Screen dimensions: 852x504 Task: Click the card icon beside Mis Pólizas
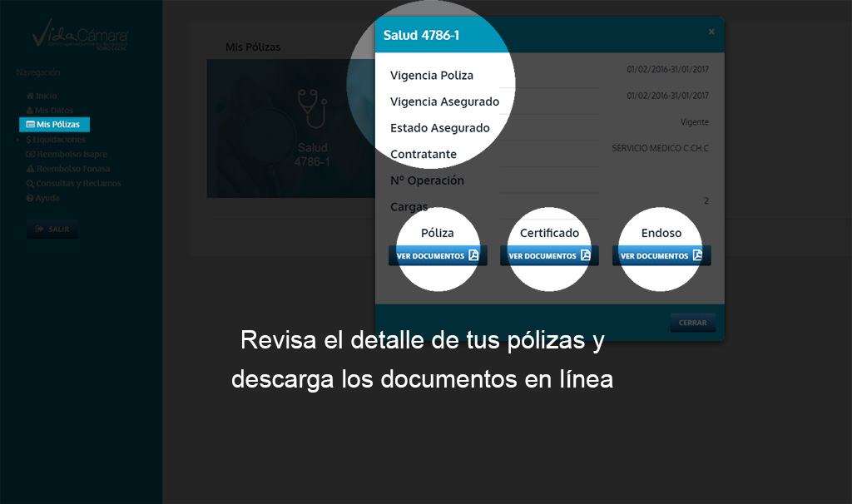point(30,125)
